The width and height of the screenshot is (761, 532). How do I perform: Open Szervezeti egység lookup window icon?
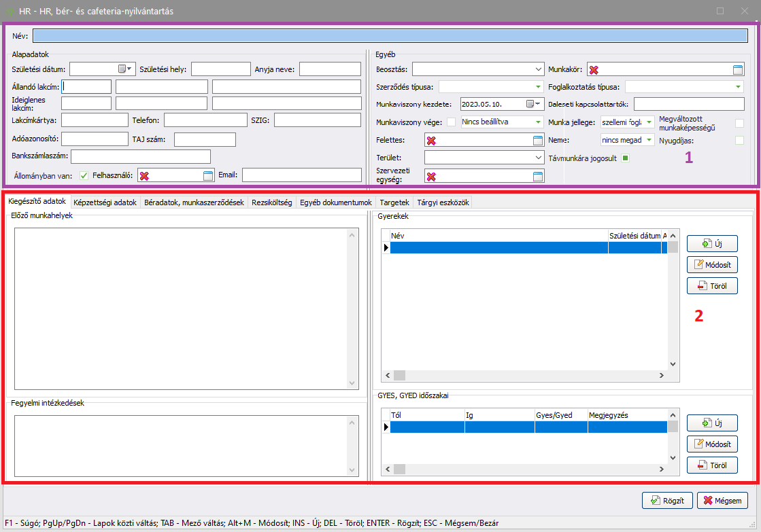[538, 177]
